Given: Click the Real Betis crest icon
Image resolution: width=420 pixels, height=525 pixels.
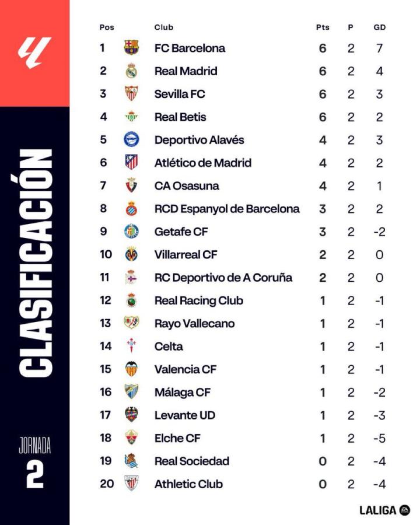Looking at the screenshot, I should [x=131, y=117].
